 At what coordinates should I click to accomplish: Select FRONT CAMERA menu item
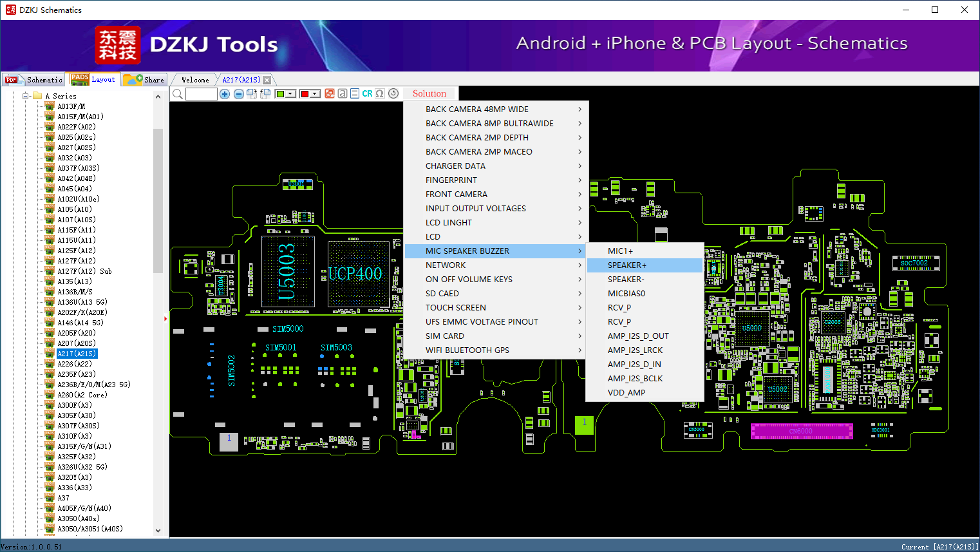(x=495, y=195)
